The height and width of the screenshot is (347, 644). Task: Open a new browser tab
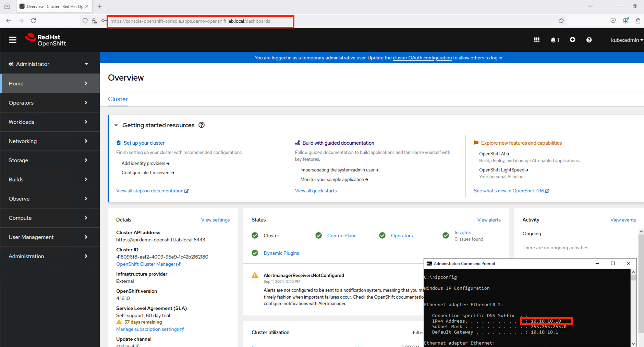coord(100,7)
